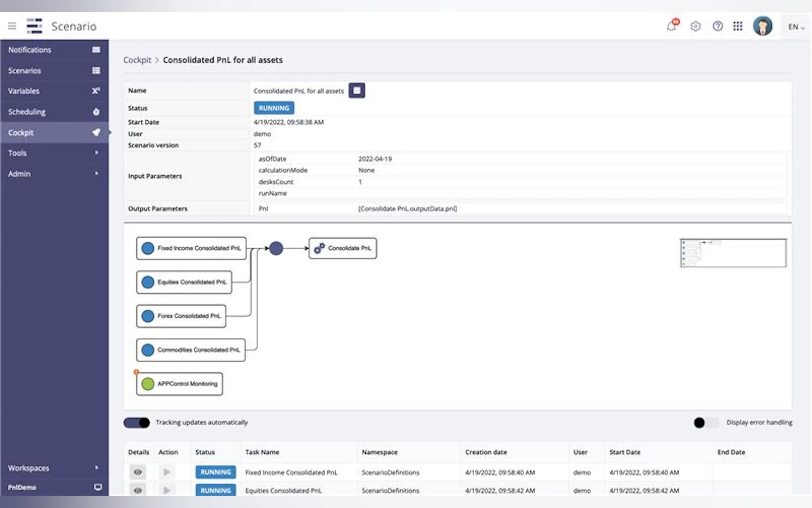View details eye for Fixed Income task
Viewport: 812px width, 508px height.
point(138,472)
